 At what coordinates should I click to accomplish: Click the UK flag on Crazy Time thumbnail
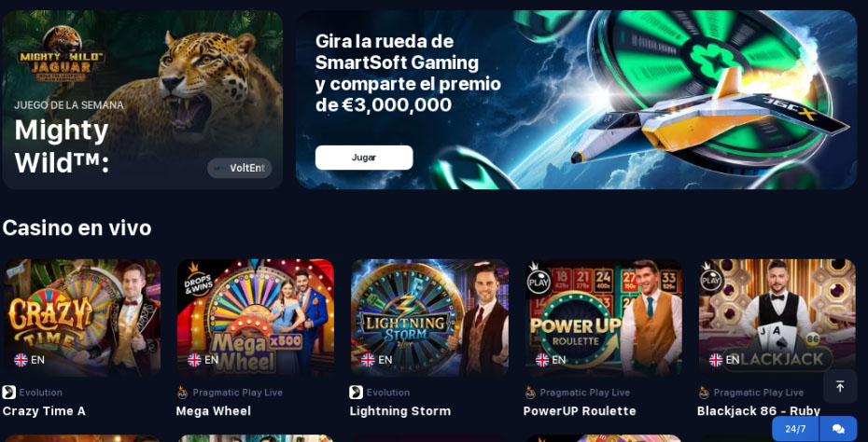[21, 360]
